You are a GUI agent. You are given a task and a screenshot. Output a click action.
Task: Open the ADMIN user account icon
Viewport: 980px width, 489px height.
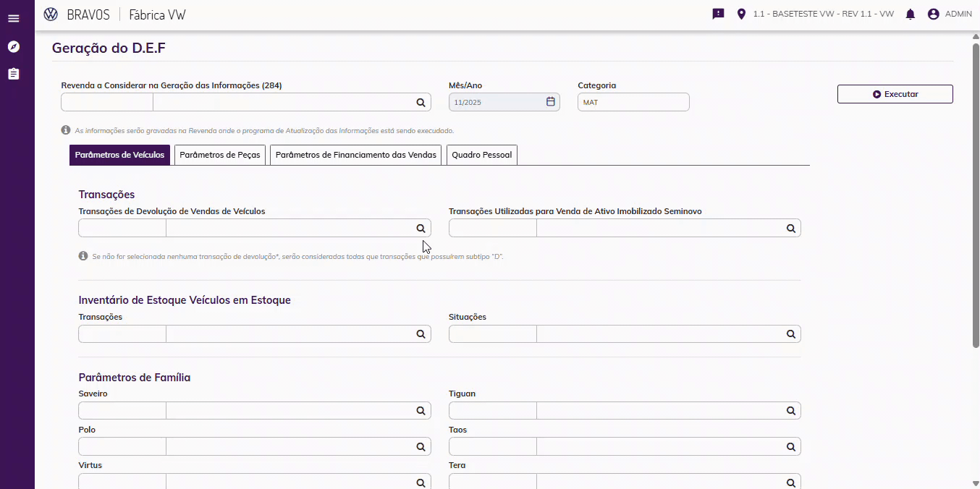click(x=934, y=14)
